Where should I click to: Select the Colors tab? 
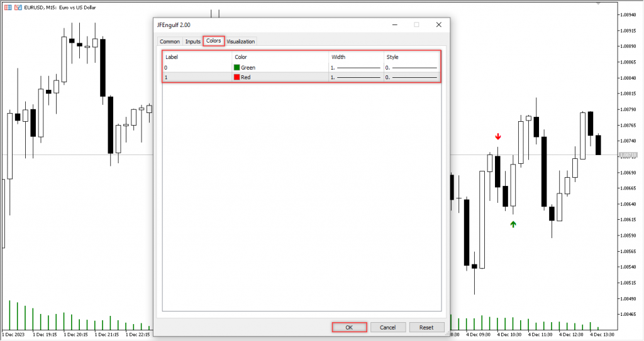(x=214, y=41)
